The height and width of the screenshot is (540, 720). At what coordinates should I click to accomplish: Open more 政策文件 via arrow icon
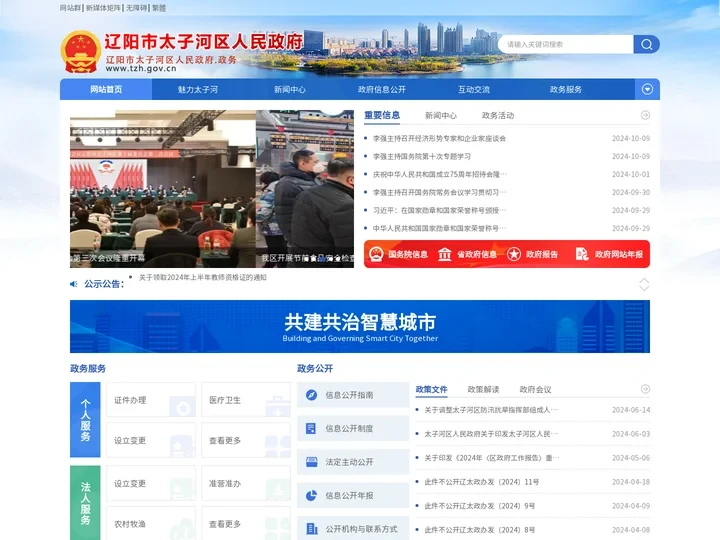coord(645,389)
